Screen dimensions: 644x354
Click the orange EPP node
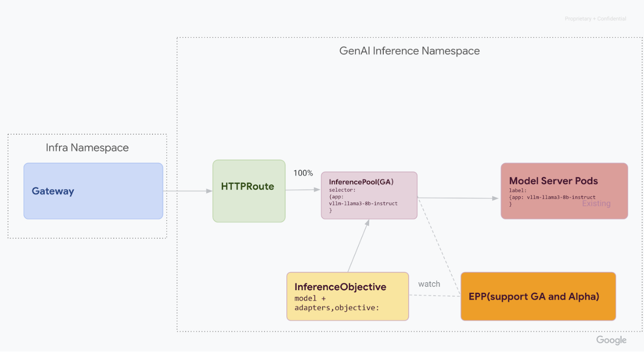click(x=538, y=296)
